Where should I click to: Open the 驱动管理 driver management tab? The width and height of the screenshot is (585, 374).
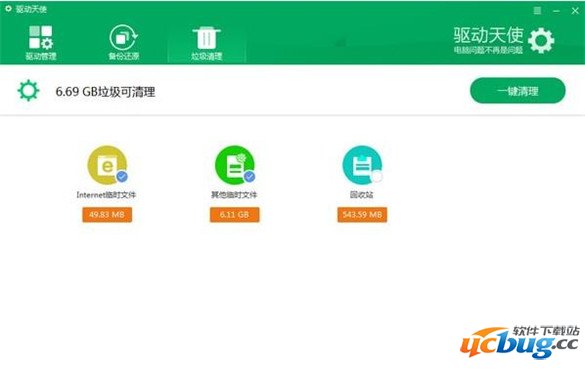(41, 43)
